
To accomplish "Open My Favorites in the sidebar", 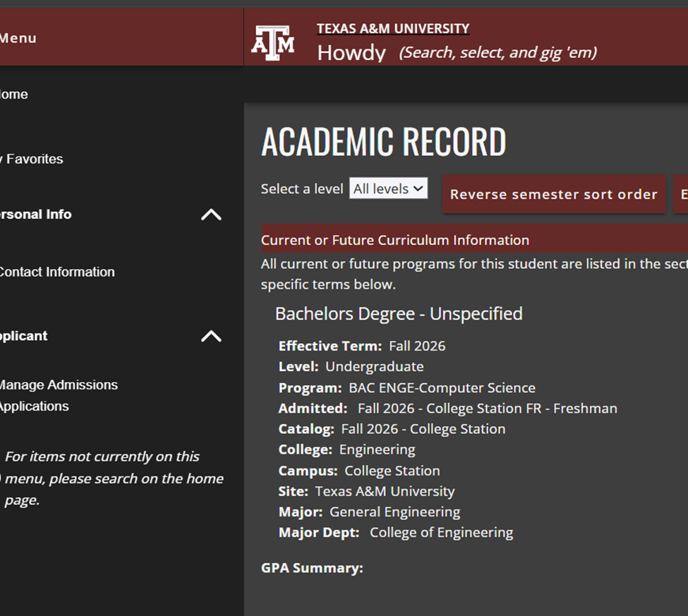I will coord(32,159).
